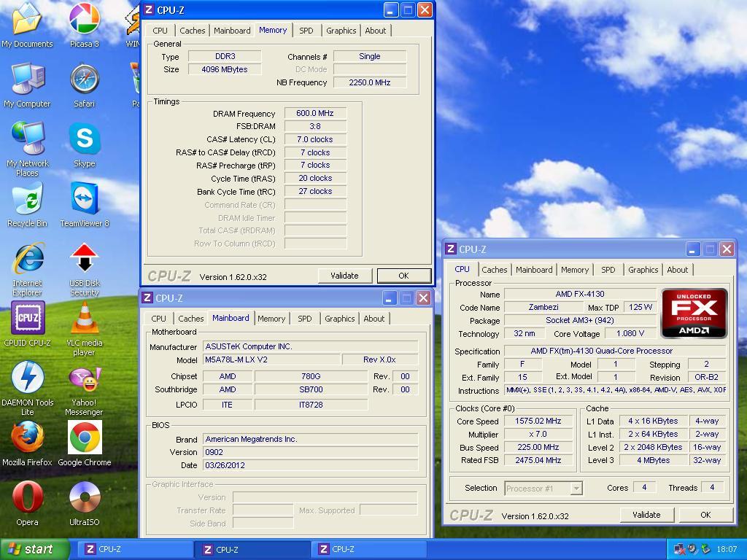The height and width of the screenshot is (560, 747).
Task: Click the BIOS date 03/26/2012 field
Action: [x=311, y=465]
